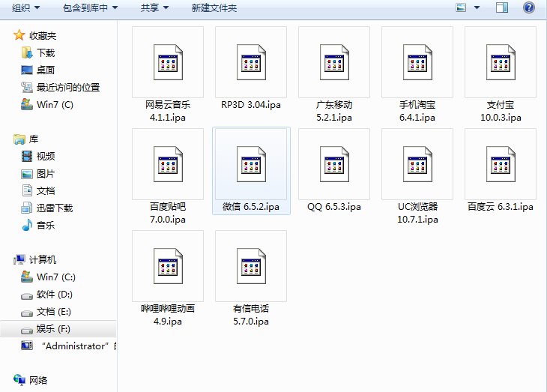547x392 pixels.
Task: Click the filename label 网易云音乐 4.1.1.ipa
Action: pos(168,111)
